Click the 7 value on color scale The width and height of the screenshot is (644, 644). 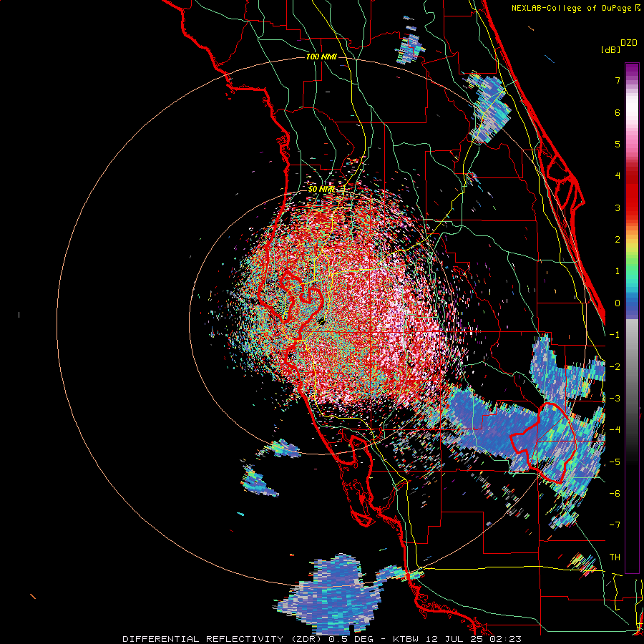pos(618,80)
